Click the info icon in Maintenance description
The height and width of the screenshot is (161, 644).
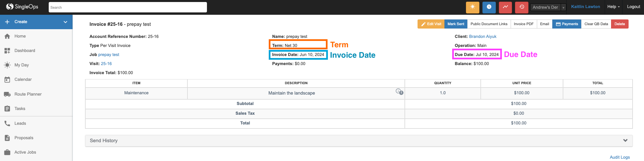[399, 91]
